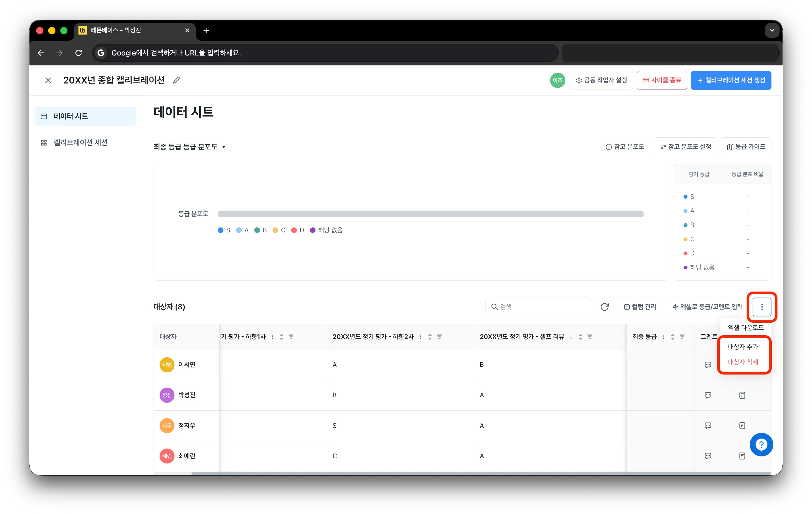Click the blue help question-mark button

coord(761,445)
